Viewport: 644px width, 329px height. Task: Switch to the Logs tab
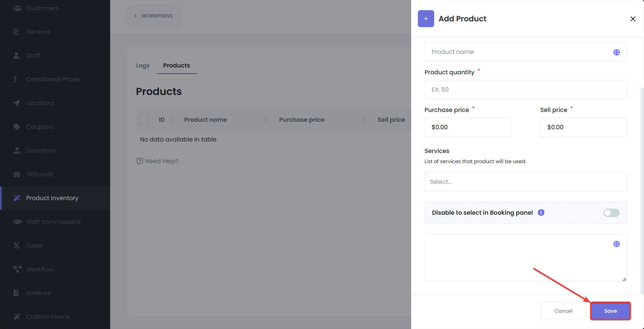tap(143, 65)
